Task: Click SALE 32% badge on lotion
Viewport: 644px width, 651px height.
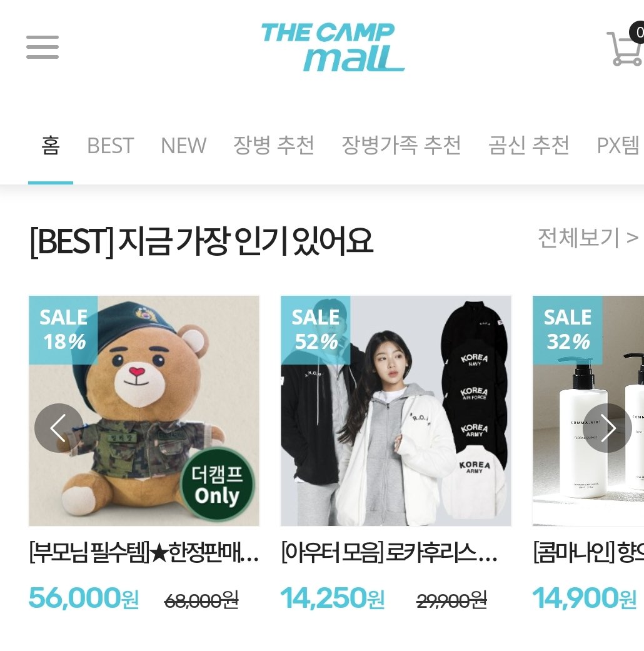Action: coord(567,330)
